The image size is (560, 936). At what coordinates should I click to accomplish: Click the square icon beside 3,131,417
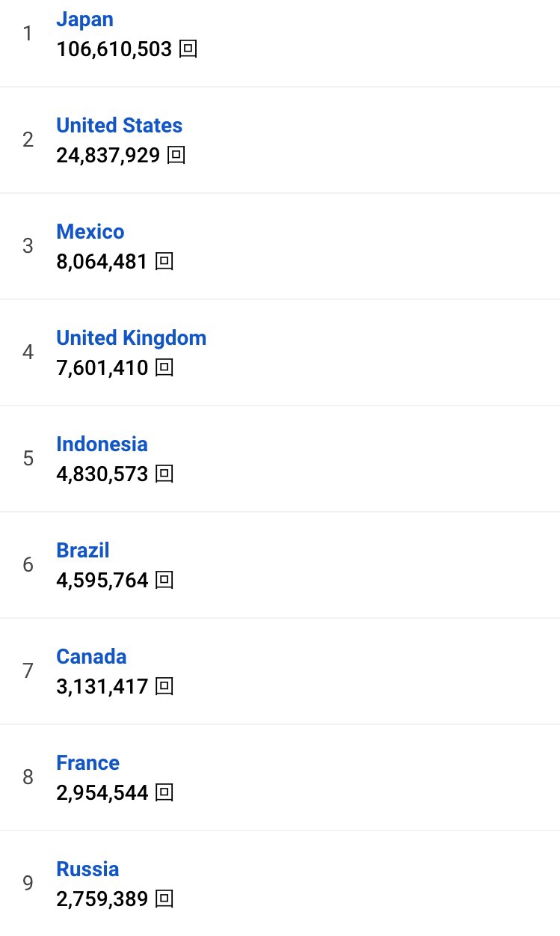coord(164,687)
